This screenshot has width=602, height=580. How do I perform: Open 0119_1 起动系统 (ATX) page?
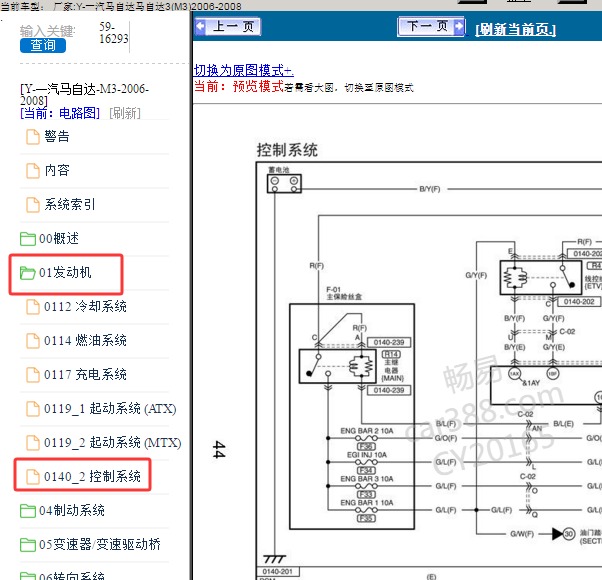[x=110, y=408]
